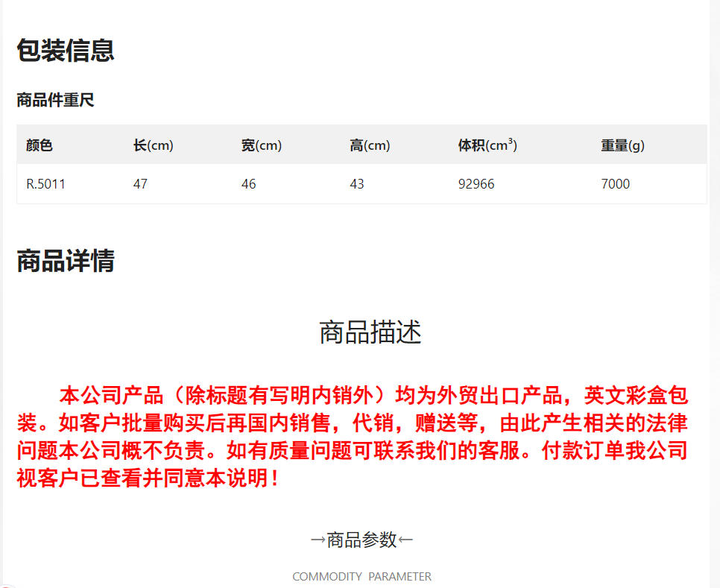
Task: Click the →商品参数← heading
Action: (361, 540)
